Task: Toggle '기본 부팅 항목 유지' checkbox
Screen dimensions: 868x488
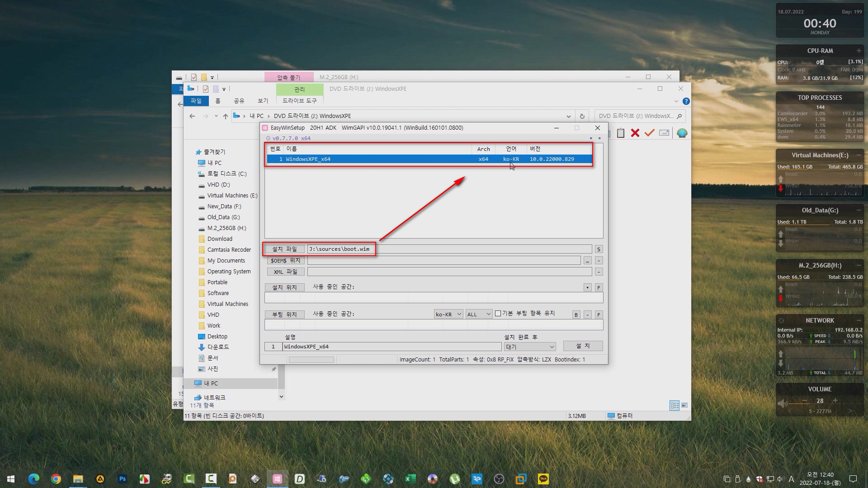Action: point(498,313)
